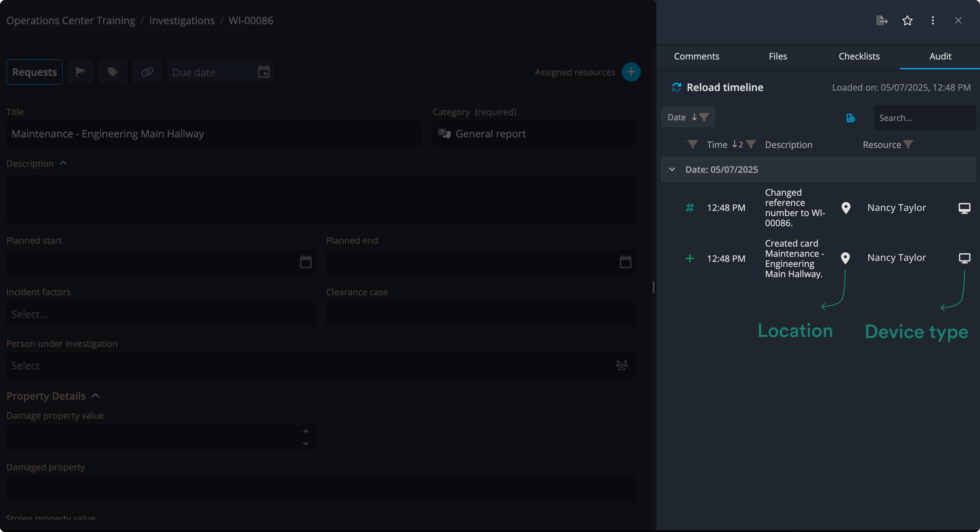Collapse the Property Details section
This screenshot has width=980, height=532.
[95, 396]
